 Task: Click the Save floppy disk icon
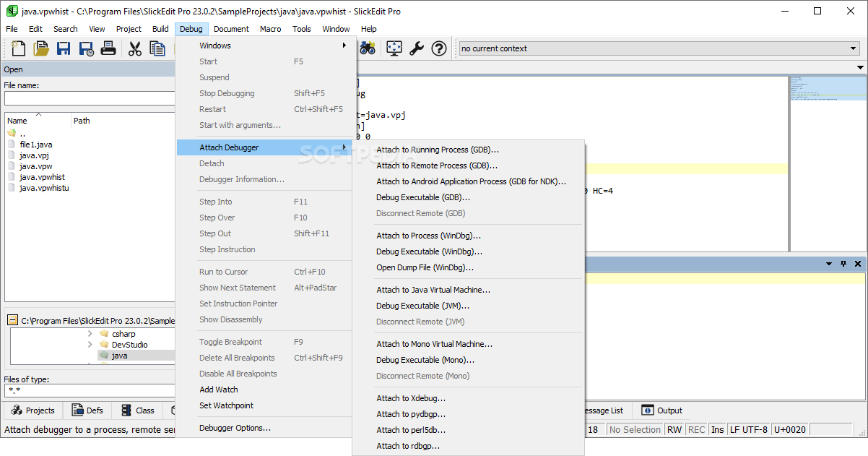click(64, 48)
